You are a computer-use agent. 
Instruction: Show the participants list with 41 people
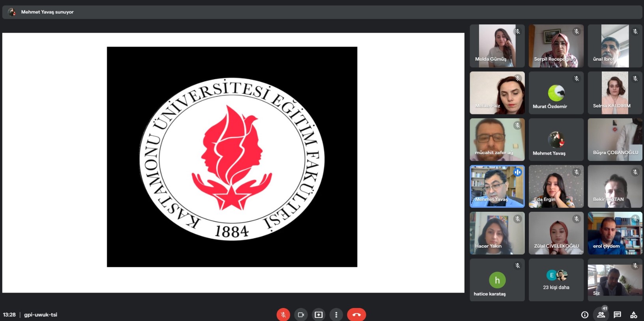click(x=601, y=314)
